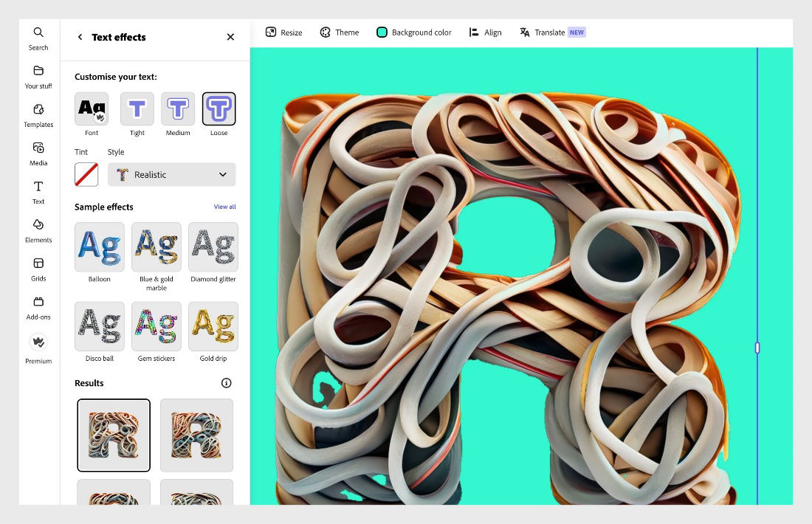
Task: Open the Elements panel
Action: 38,230
